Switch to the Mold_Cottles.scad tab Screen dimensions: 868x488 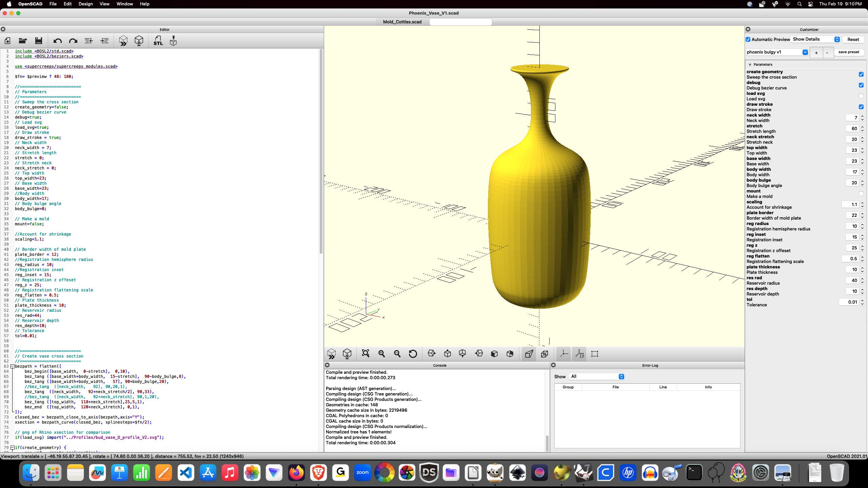pos(402,22)
